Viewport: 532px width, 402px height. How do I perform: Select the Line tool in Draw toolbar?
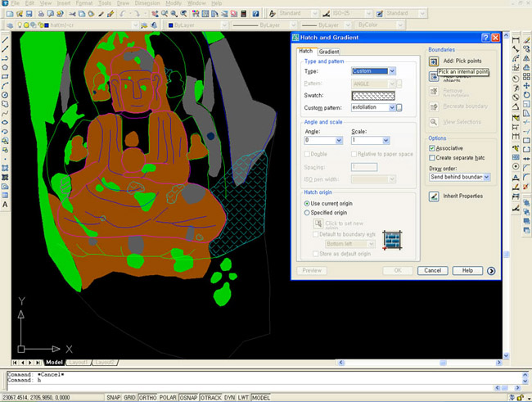point(5,40)
